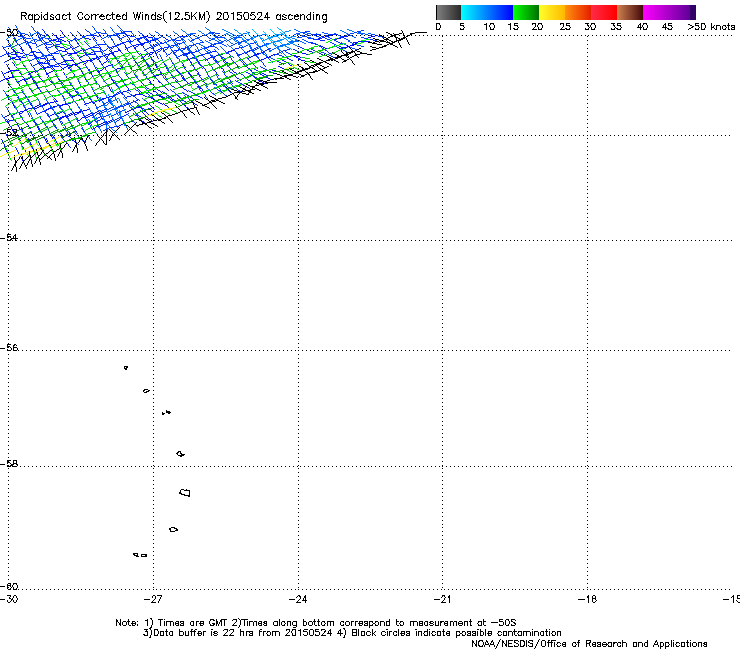
Task: Click the word 'ascending' in the title
Action: [x=301, y=17]
